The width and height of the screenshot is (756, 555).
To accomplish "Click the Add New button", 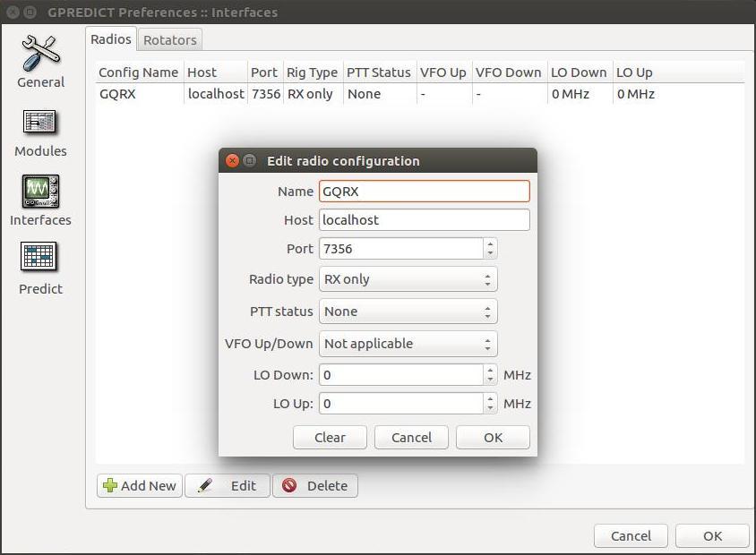I will pos(140,485).
